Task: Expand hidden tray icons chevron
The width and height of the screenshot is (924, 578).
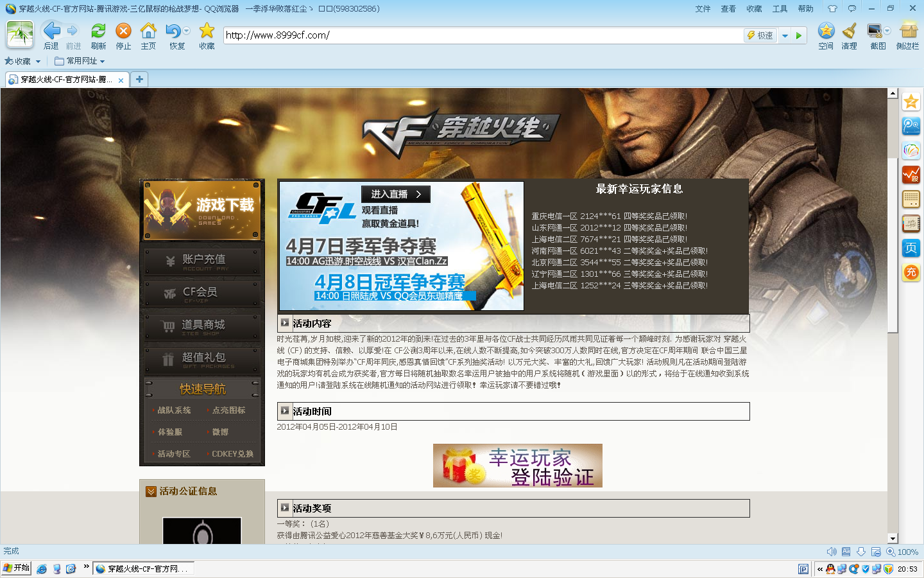Action: pyautogui.click(x=820, y=569)
